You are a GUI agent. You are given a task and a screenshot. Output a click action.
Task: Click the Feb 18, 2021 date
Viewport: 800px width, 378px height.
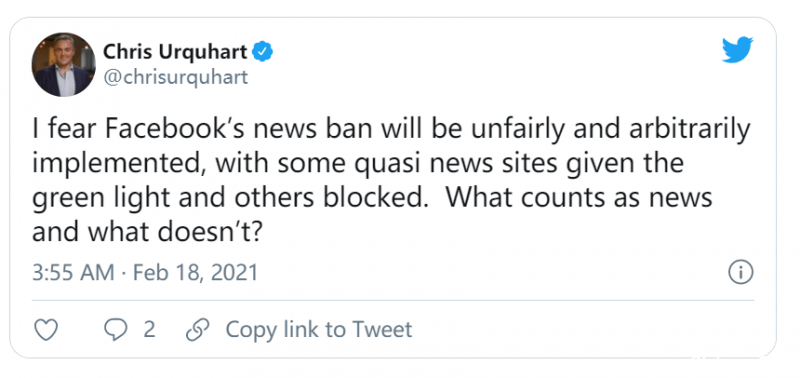(195, 273)
